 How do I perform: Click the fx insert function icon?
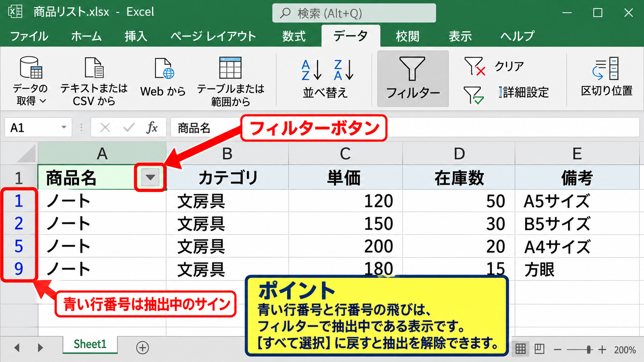(152, 127)
